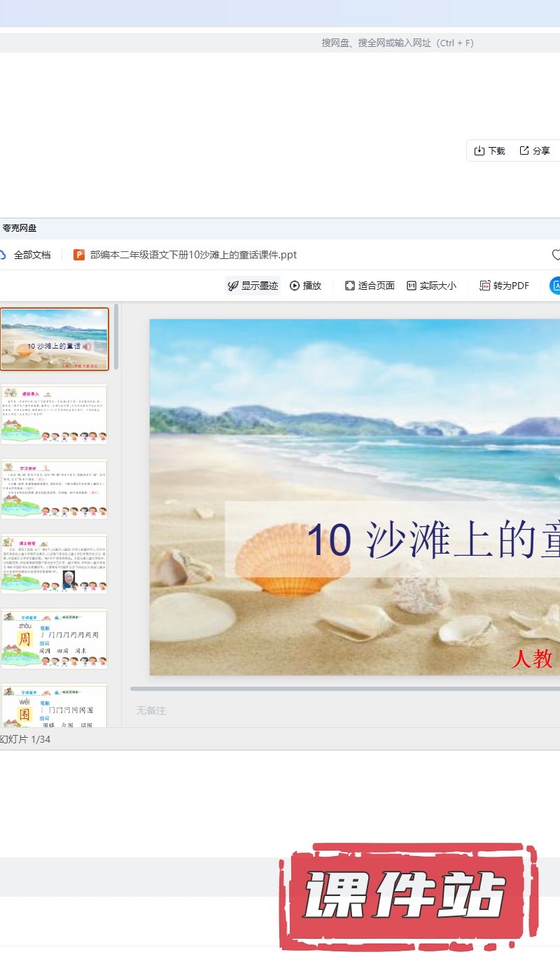The image size is (560, 973).
Task: Switch to 实际大小 actual size view
Action: click(431, 286)
